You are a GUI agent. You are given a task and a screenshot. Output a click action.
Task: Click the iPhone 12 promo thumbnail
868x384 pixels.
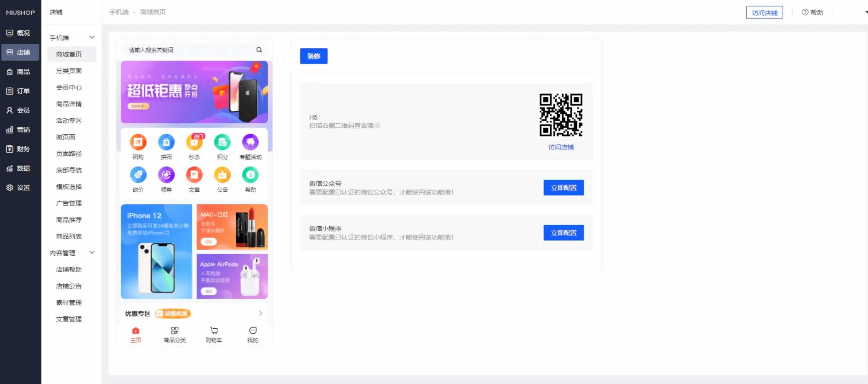156,252
